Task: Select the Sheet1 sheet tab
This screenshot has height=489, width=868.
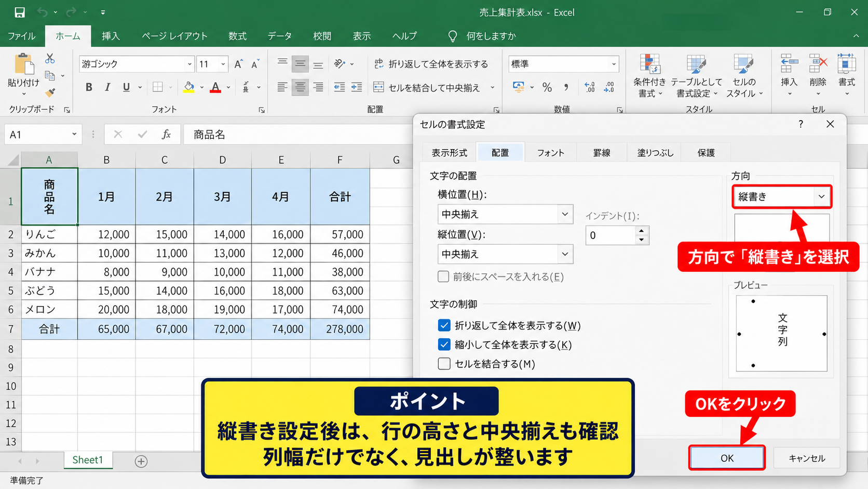Action: [x=88, y=460]
